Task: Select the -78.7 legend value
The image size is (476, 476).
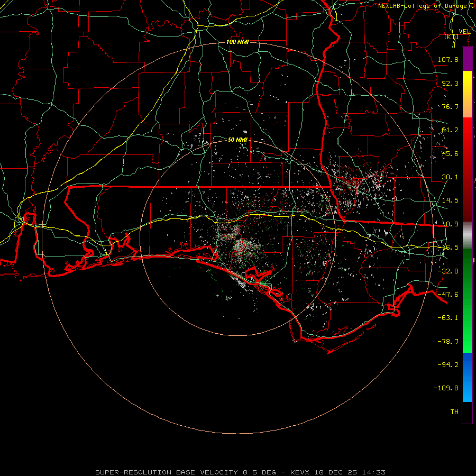Action: click(x=448, y=342)
